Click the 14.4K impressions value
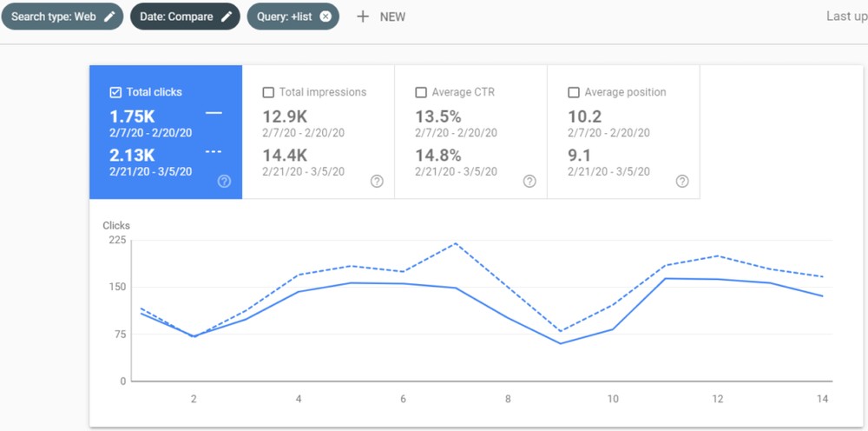 pyautogui.click(x=285, y=156)
